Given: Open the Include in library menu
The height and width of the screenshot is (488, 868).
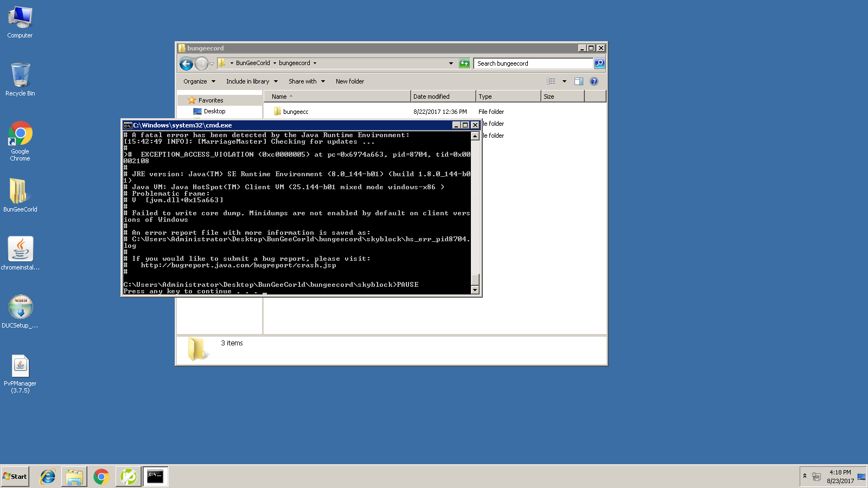Looking at the screenshot, I should point(252,81).
